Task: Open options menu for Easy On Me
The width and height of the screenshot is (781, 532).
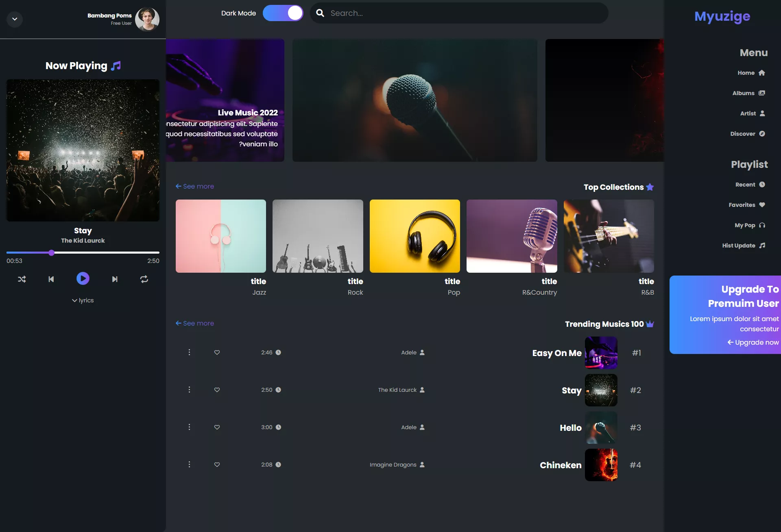Action: point(189,352)
